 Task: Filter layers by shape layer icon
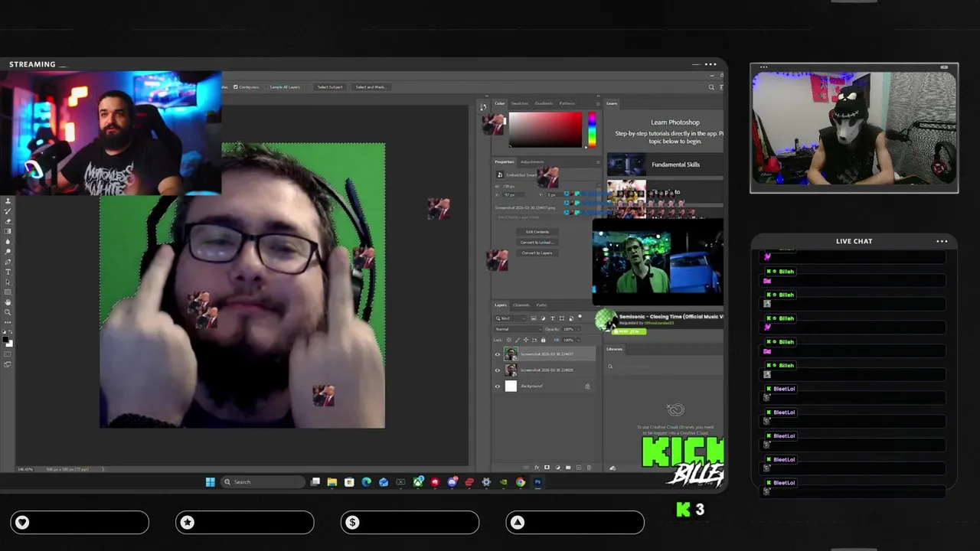coord(562,318)
